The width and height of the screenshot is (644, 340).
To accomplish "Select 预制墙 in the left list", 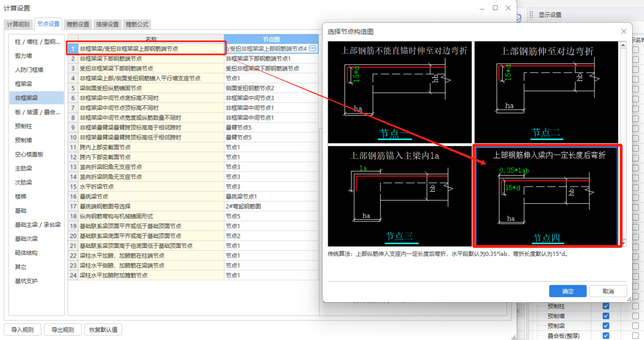I will (x=37, y=140).
